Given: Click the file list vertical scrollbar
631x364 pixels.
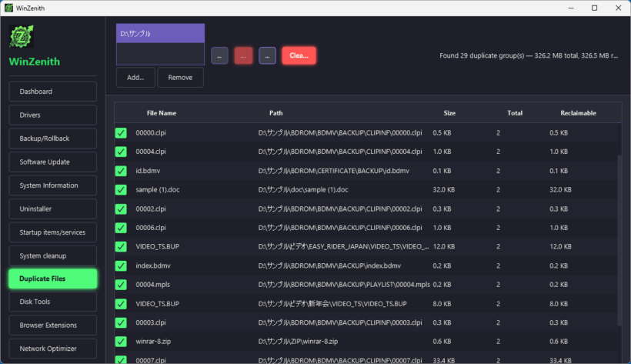Looking at the screenshot, I should click(x=619, y=240).
